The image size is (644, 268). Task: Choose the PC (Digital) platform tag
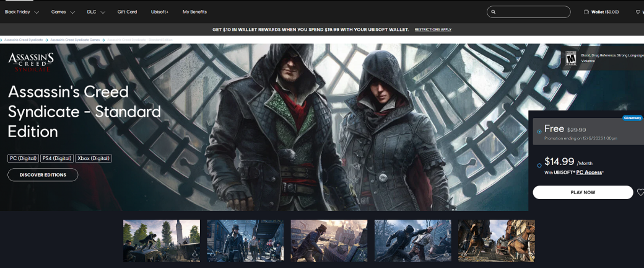point(24,158)
